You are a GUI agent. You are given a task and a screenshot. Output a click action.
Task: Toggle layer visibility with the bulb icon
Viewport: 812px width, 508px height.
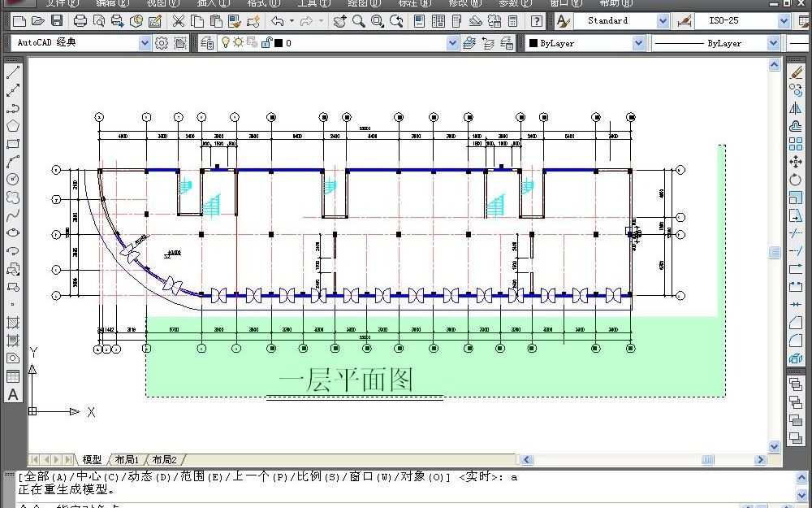[x=227, y=42]
